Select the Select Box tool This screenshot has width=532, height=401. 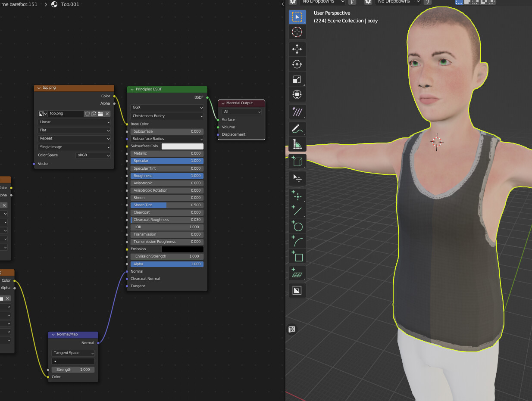coord(297,17)
